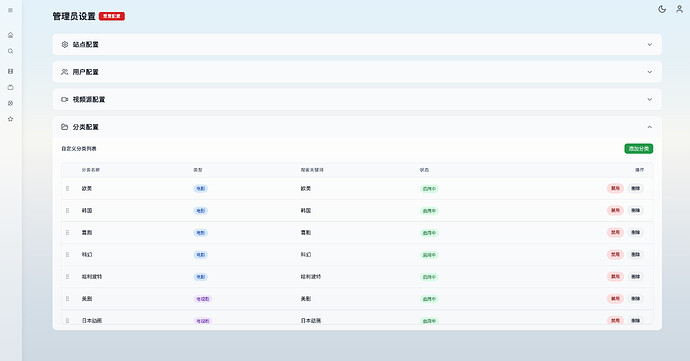Click the folder icon beside 分类配置
The image size is (690, 361).
coord(65,127)
